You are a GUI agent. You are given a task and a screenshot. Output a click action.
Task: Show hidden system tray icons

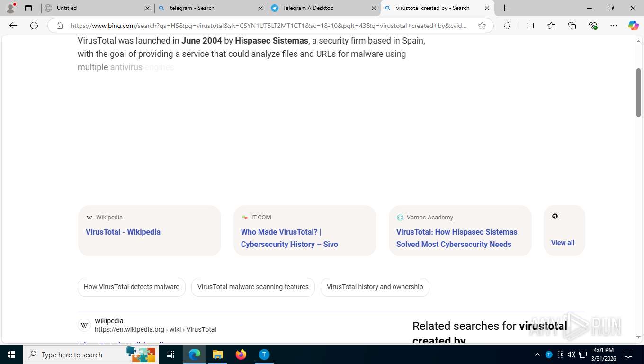pyautogui.click(x=537, y=355)
